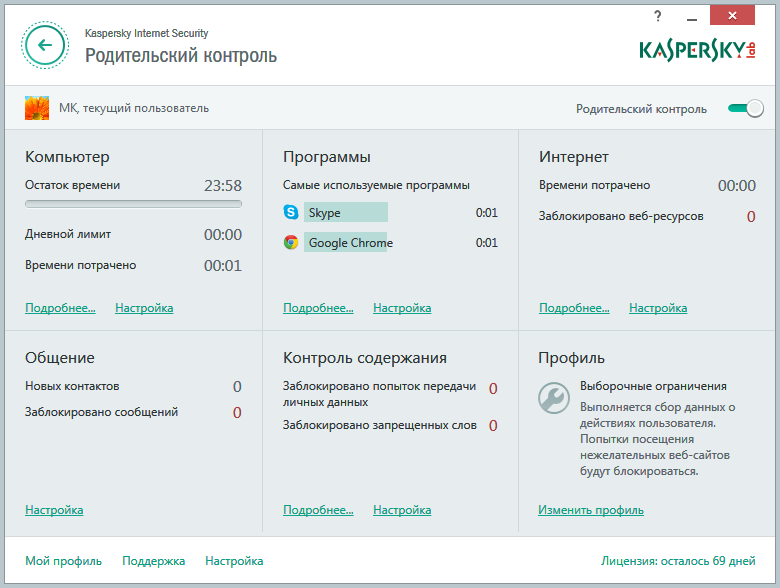Screen dimensions: 780x588
Task: Open Подробнее link under Контроль содержания
Action: (318, 510)
